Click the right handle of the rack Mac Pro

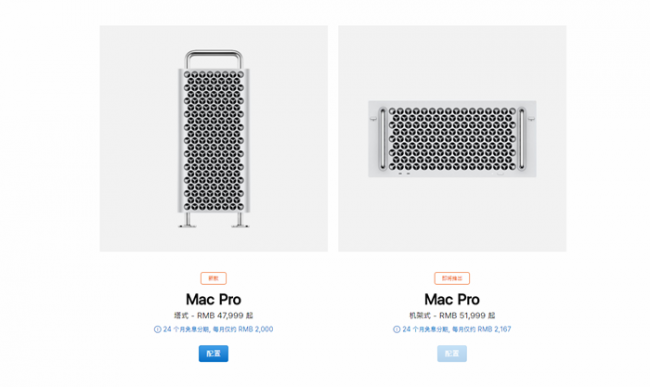click(521, 139)
